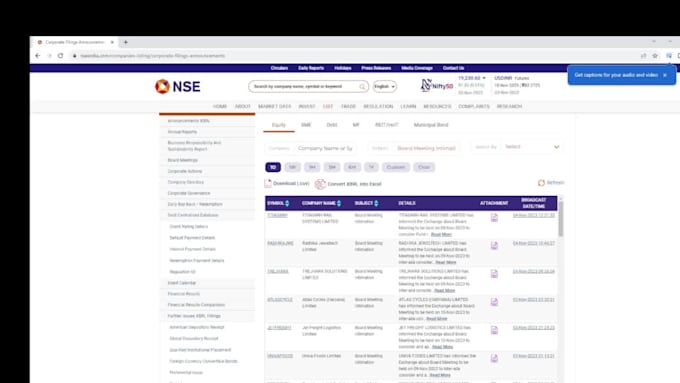Click the Clear filter button
This screenshot has height=383, width=680.
click(424, 167)
